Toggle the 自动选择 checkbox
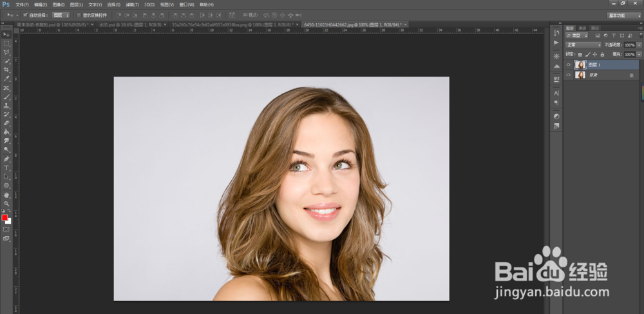 26,15
